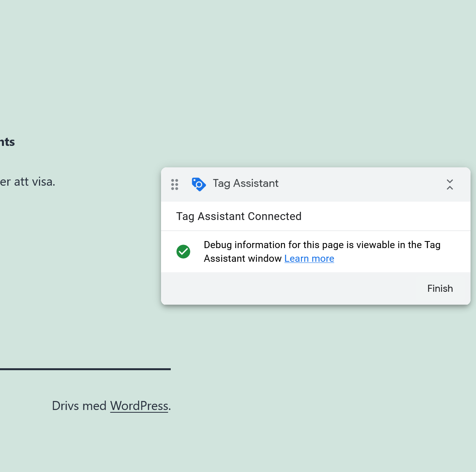Follow the WordPress footer link
This screenshot has width=476, height=472.
coord(139,406)
